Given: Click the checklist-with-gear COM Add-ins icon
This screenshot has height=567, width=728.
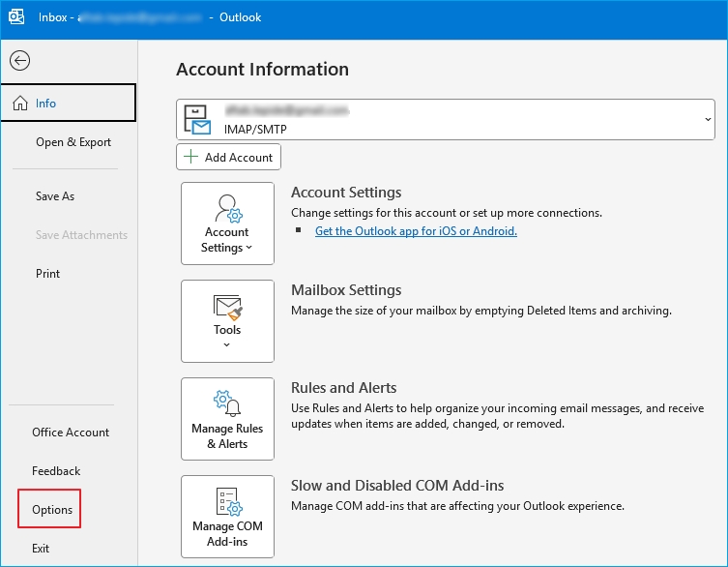Looking at the screenshot, I should [229, 501].
